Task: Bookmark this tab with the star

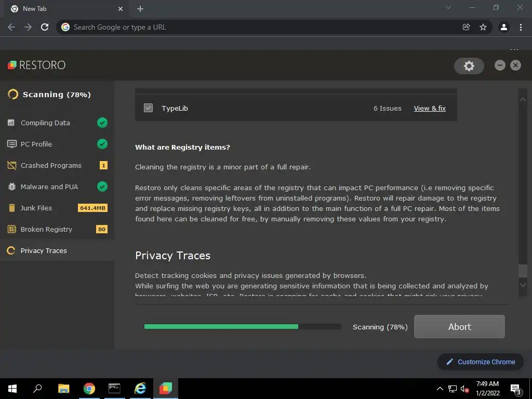Action: point(483,27)
